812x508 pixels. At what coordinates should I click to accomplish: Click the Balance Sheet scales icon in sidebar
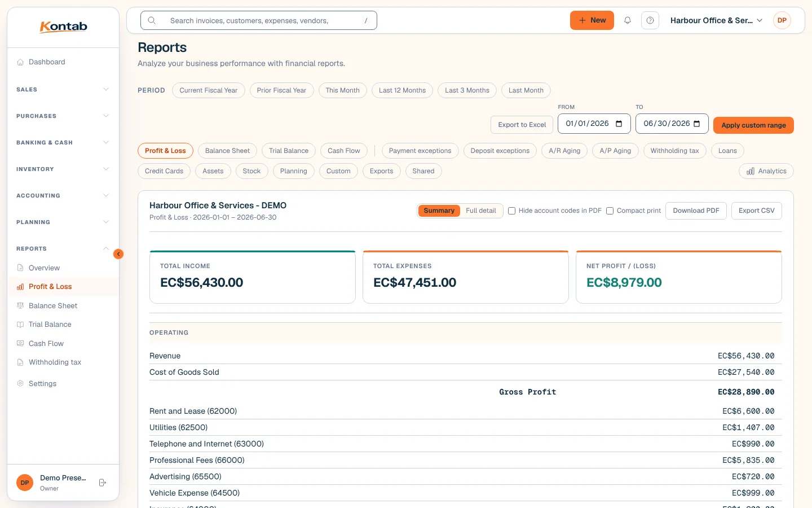pos(20,306)
